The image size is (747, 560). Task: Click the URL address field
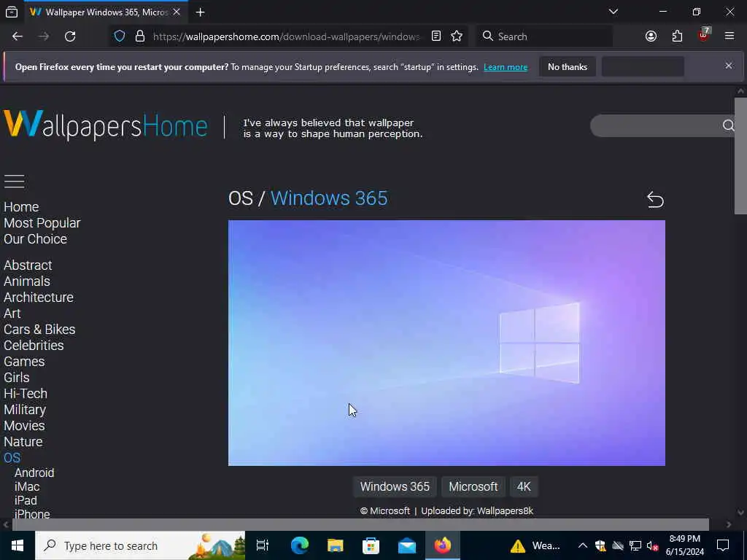click(286, 36)
